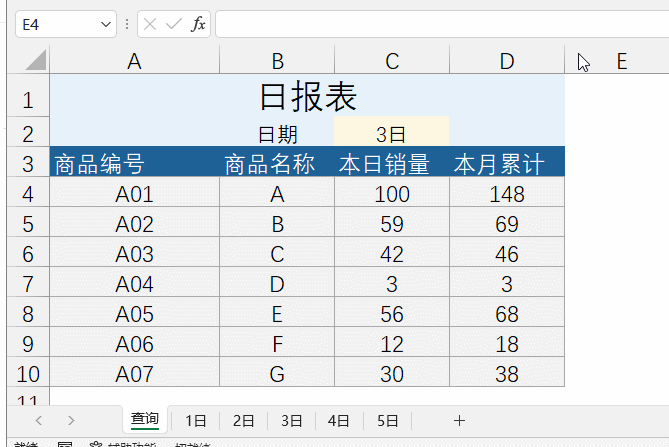Viewport: 669px width, 447px height.
Task: Select cumulative cell 148
Action: (507, 192)
